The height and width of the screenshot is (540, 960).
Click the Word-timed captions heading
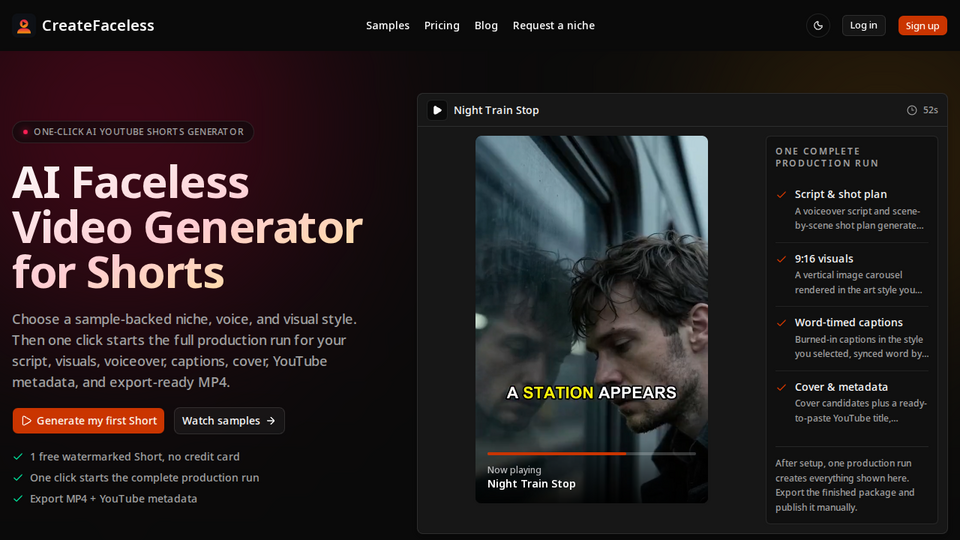click(x=849, y=323)
